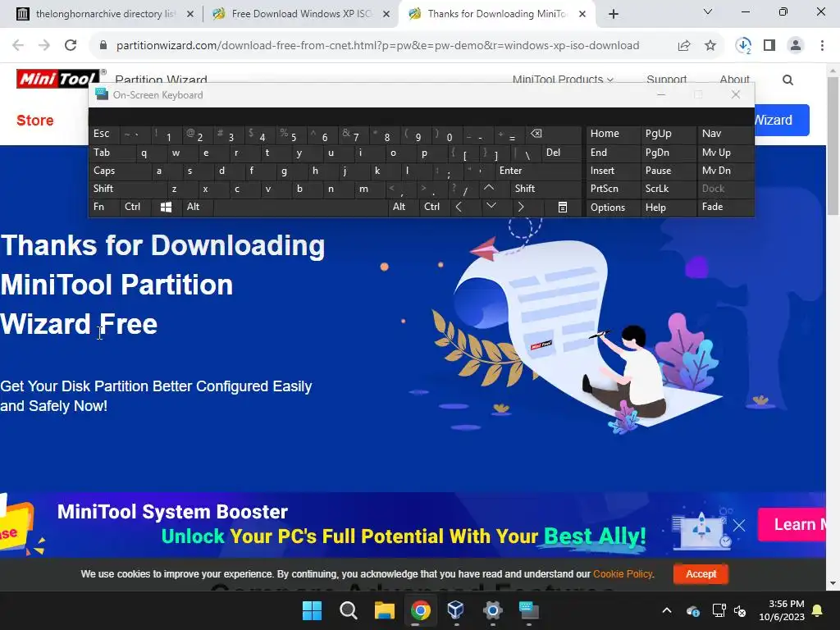The height and width of the screenshot is (630, 840).
Task: Open VirtualBox from the taskbar
Action: 456,610
